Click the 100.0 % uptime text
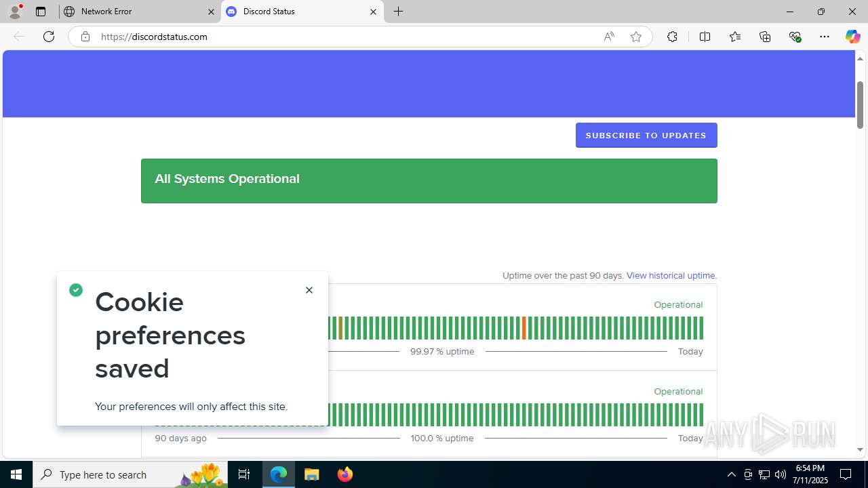Screen dimensions: 868x488 click(442, 438)
